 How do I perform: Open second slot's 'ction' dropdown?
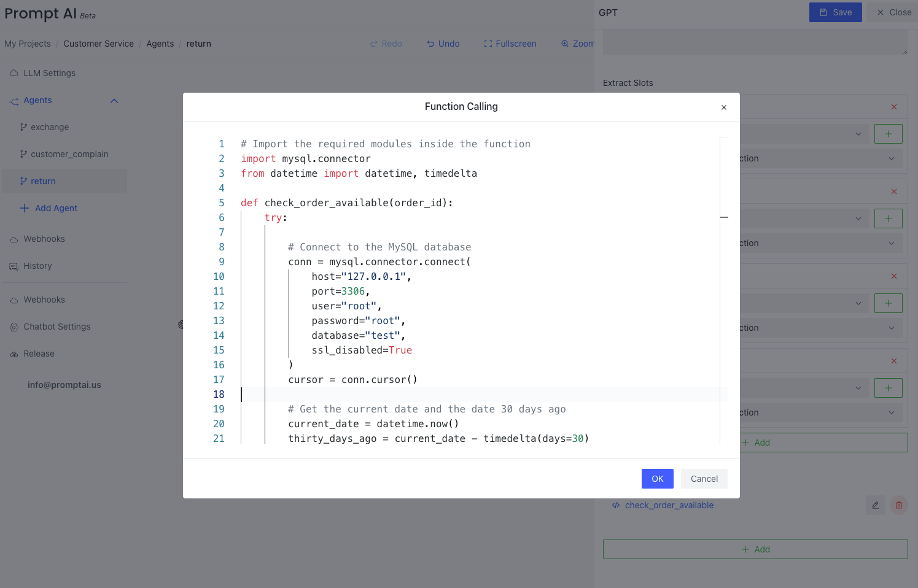tap(820, 243)
